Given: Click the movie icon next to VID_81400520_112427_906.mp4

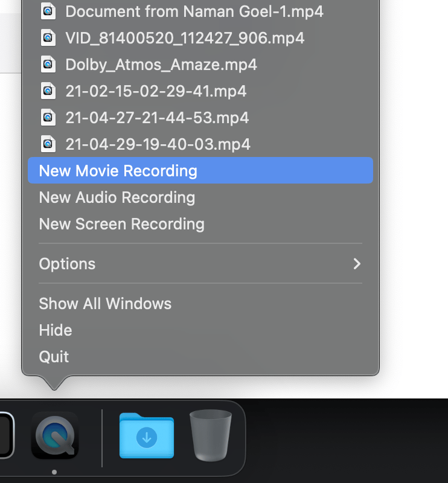Looking at the screenshot, I should (48, 37).
